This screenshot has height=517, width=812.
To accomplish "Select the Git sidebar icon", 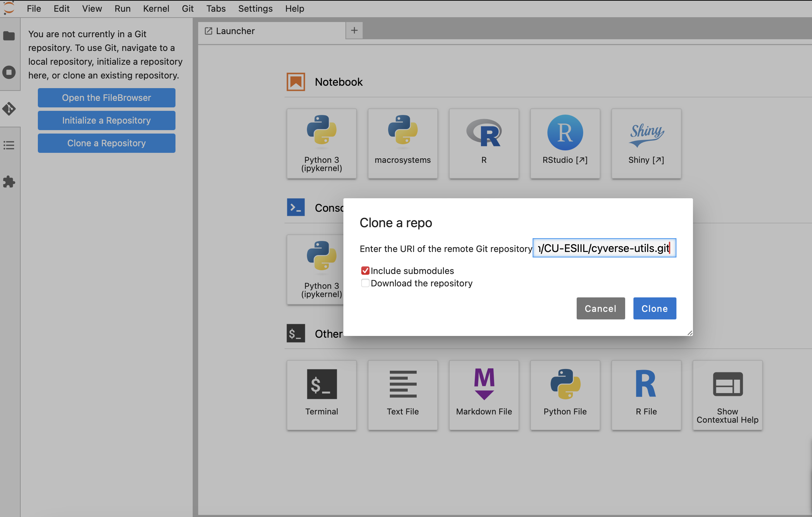I will pyautogui.click(x=9, y=109).
